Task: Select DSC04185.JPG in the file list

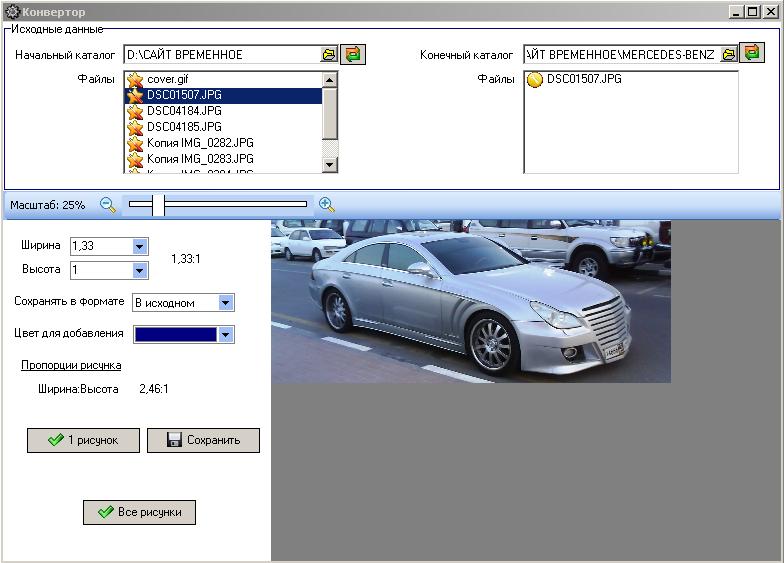Action: [x=223, y=127]
